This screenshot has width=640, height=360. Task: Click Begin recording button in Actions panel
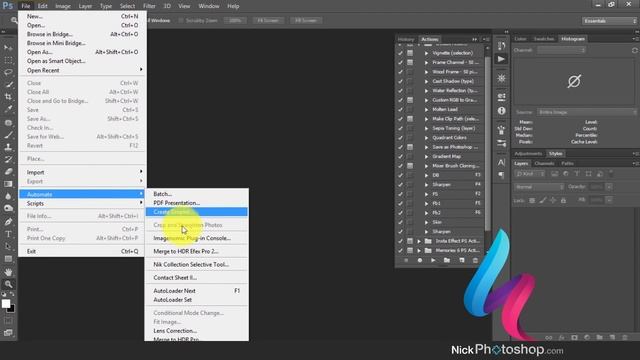[420, 260]
